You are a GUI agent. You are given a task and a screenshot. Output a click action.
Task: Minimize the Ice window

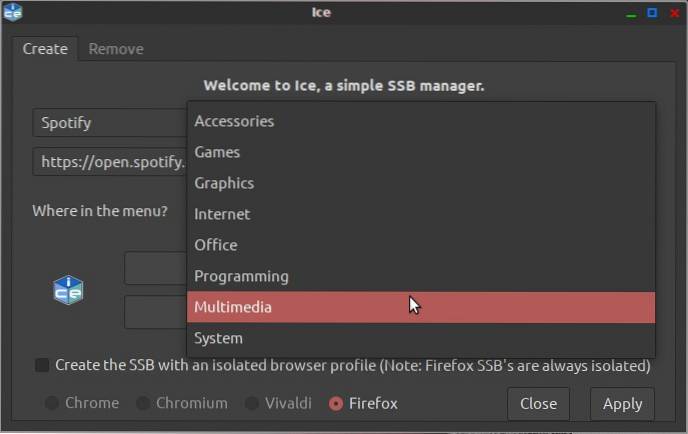coord(630,13)
